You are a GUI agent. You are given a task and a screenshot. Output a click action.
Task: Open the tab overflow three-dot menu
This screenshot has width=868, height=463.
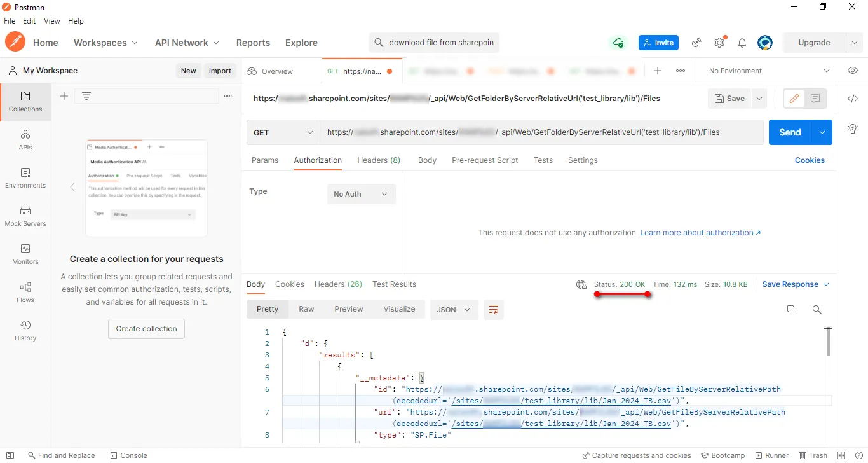click(681, 71)
